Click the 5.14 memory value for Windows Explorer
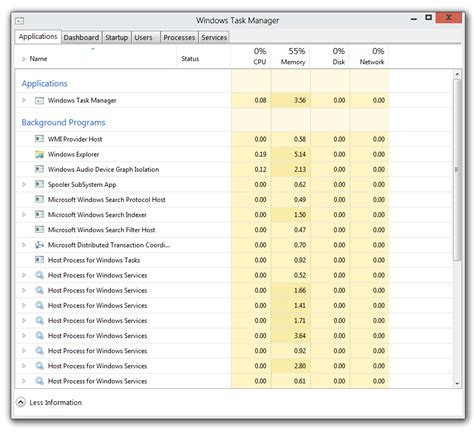Screen dimensions: 474x432 point(300,154)
